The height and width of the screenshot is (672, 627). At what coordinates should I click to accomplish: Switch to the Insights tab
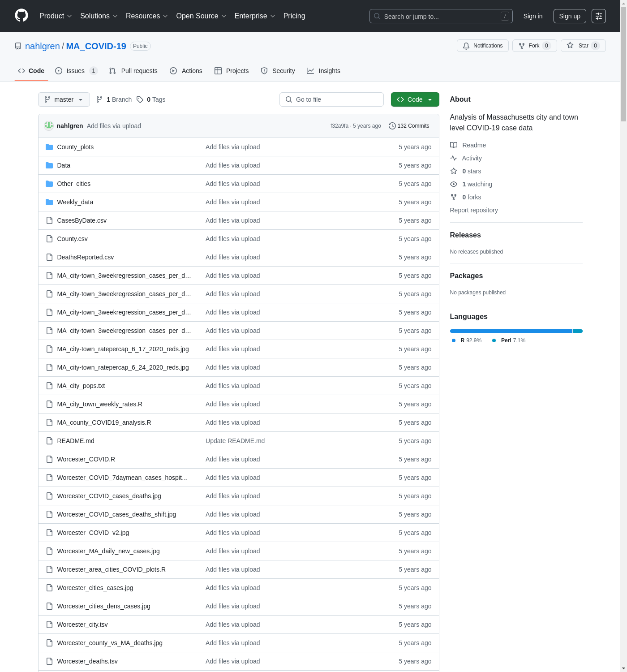pyautogui.click(x=323, y=71)
